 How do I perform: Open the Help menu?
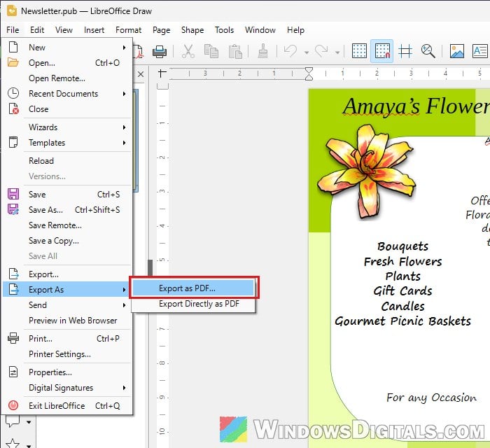(295, 30)
